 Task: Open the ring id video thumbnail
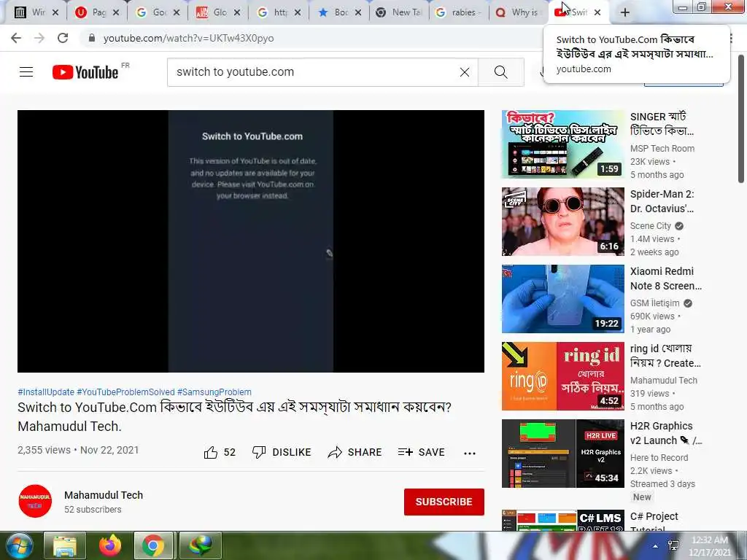point(562,376)
